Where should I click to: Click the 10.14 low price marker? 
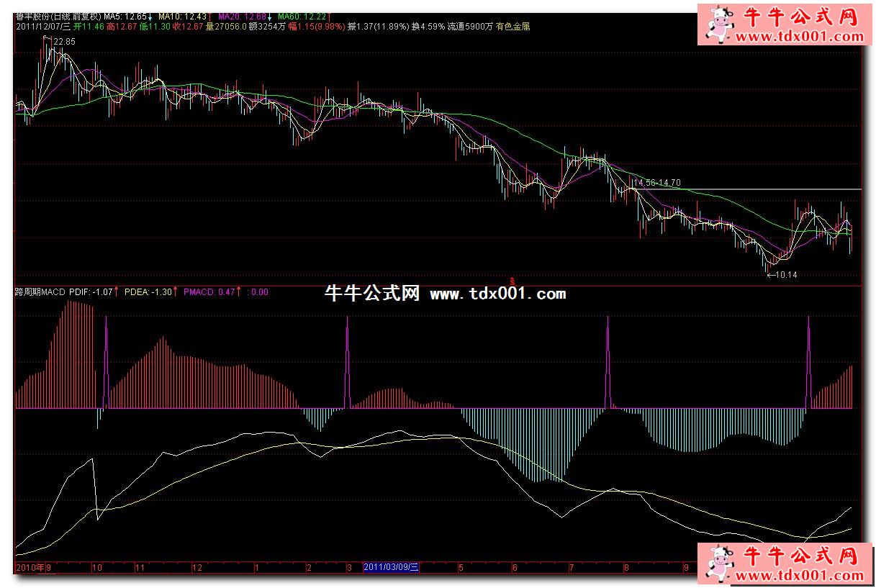pos(785,274)
